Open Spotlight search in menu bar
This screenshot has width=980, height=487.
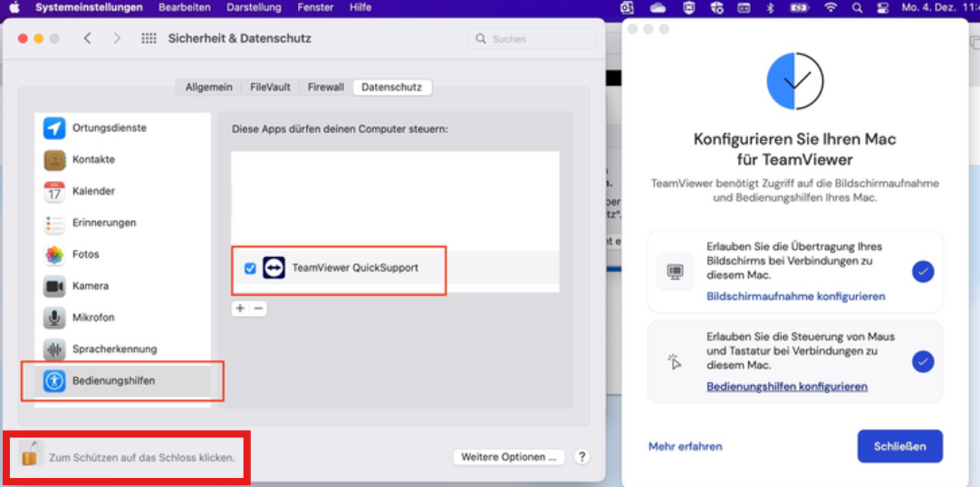[857, 7]
